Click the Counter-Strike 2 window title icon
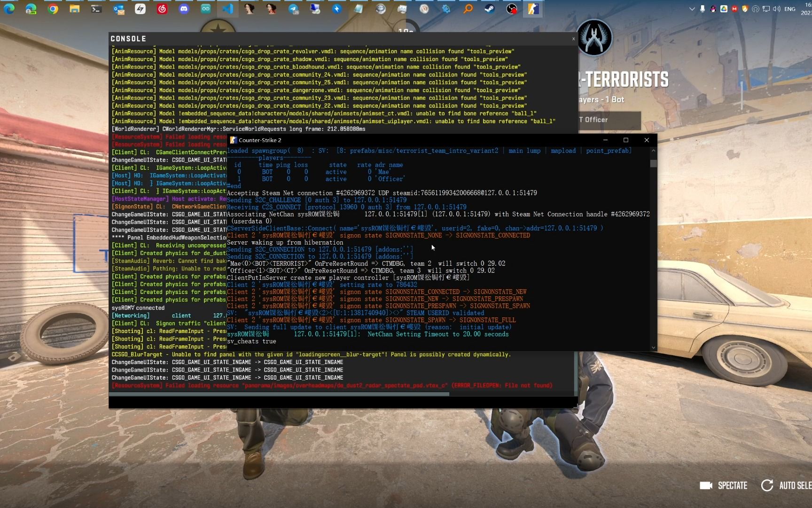The image size is (812, 508). [233, 140]
